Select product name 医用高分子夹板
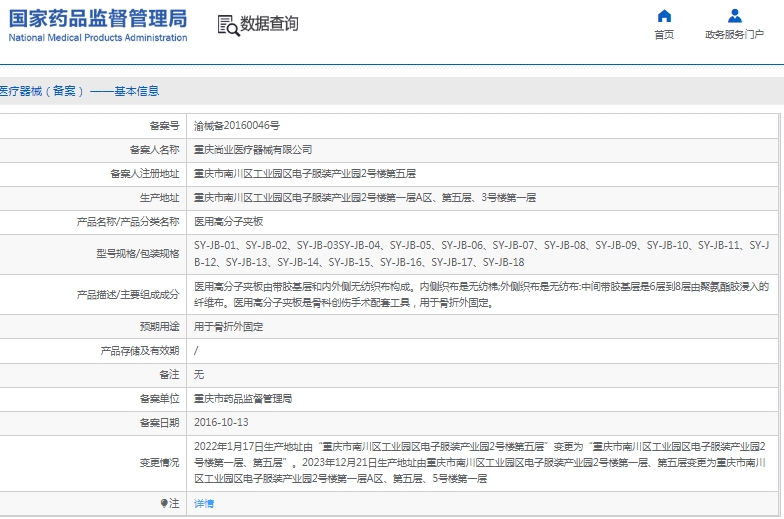The height and width of the screenshot is (519, 784). click(228, 222)
